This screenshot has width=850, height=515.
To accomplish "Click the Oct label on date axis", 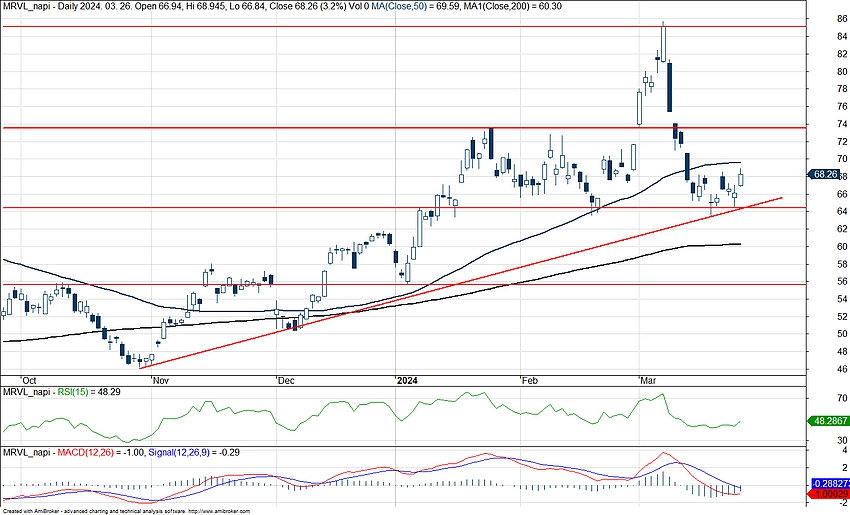I will tap(28, 380).
